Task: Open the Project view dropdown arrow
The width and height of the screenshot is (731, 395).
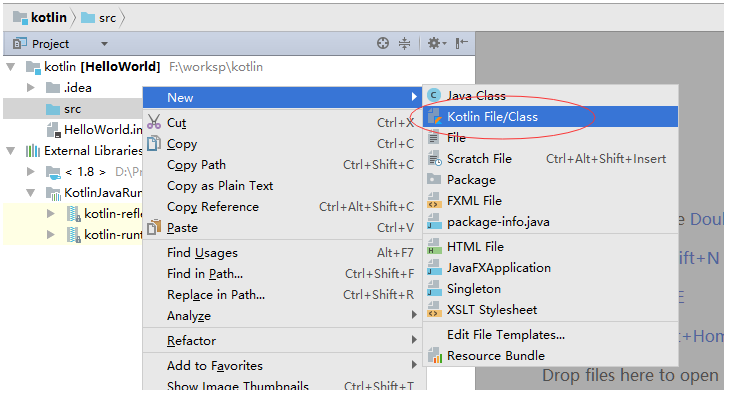Action: [104, 44]
